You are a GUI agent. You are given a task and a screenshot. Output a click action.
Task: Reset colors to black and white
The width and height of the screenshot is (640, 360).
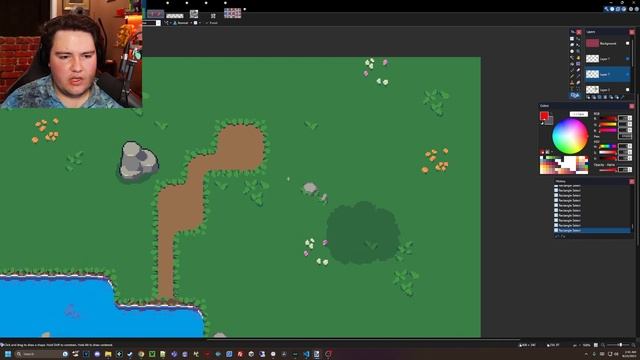pyautogui.click(x=542, y=123)
